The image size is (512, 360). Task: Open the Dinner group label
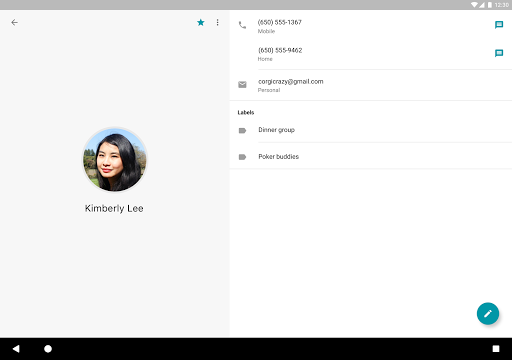(x=371, y=130)
